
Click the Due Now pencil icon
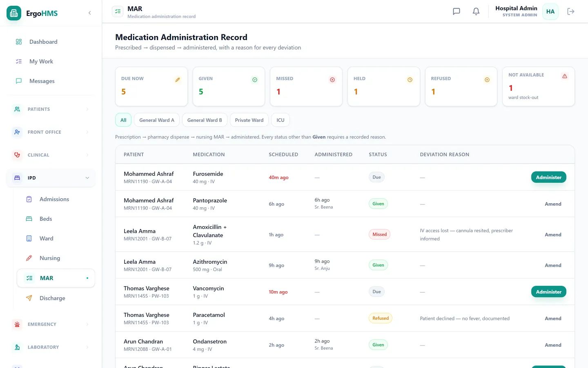(178, 80)
